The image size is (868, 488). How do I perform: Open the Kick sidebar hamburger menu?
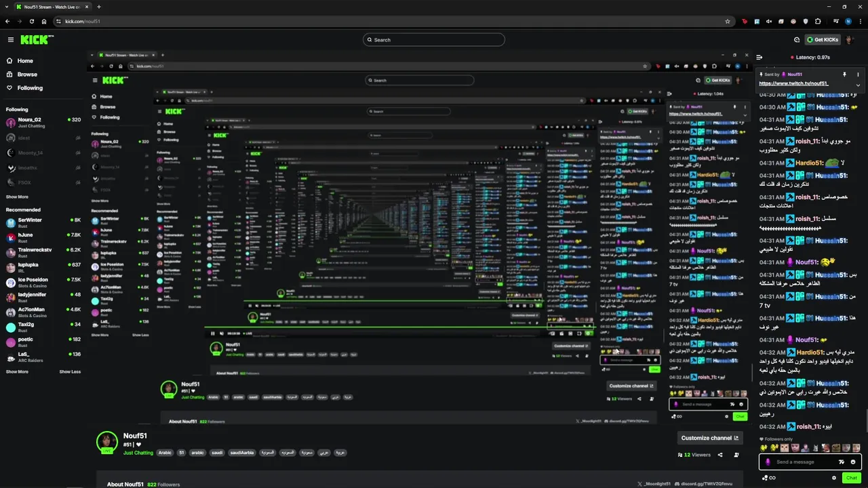pos(10,40)
